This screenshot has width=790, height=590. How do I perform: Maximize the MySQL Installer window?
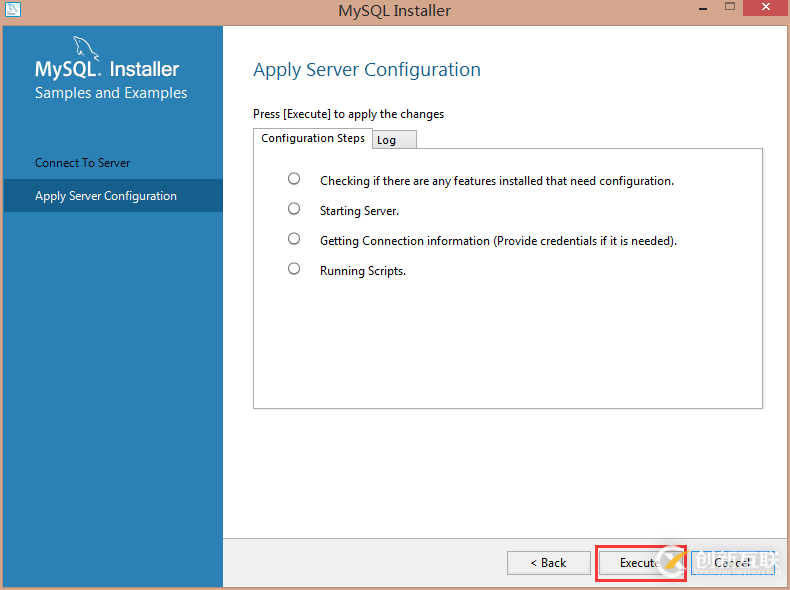(730, 9)
